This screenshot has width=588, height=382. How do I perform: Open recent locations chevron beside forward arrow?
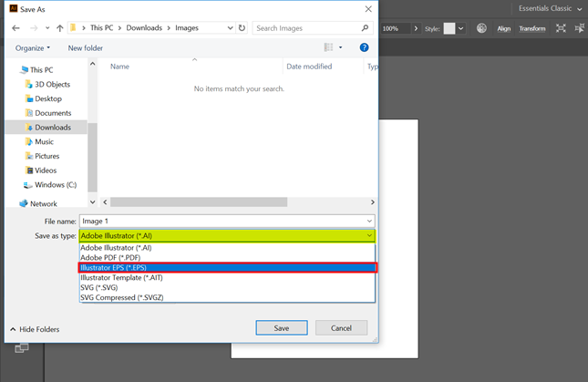pyautogui.click(x=47, y=28)
